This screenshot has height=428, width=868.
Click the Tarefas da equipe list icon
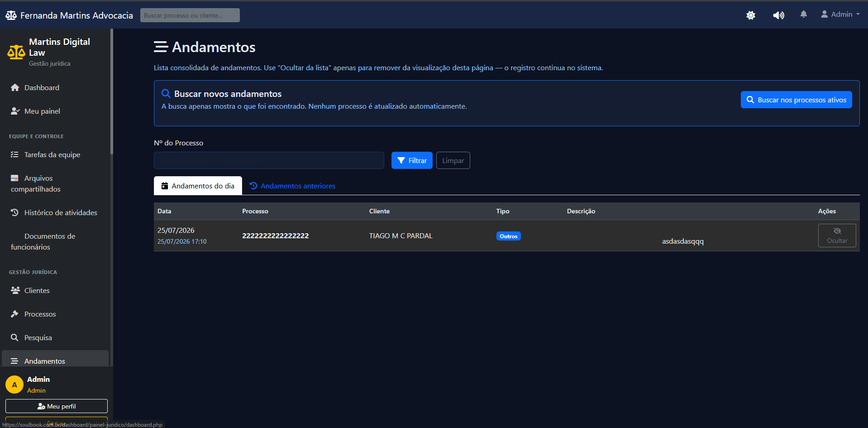tap(14, 154)
